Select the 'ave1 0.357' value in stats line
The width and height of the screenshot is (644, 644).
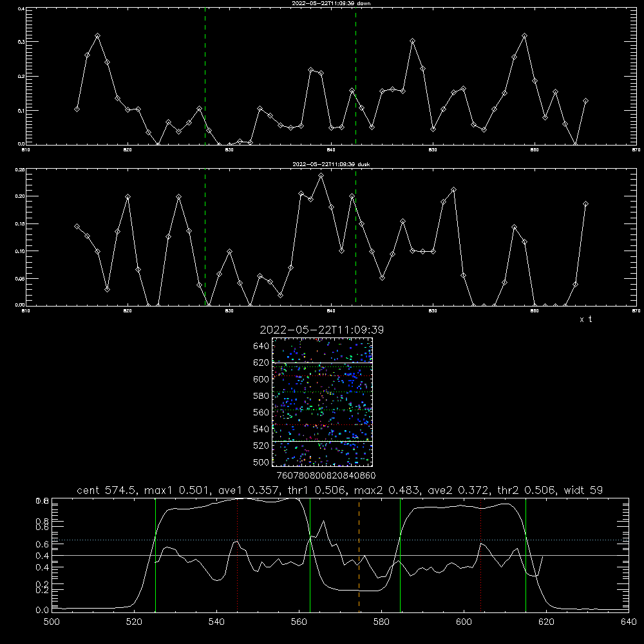click(x=248, y=490)
